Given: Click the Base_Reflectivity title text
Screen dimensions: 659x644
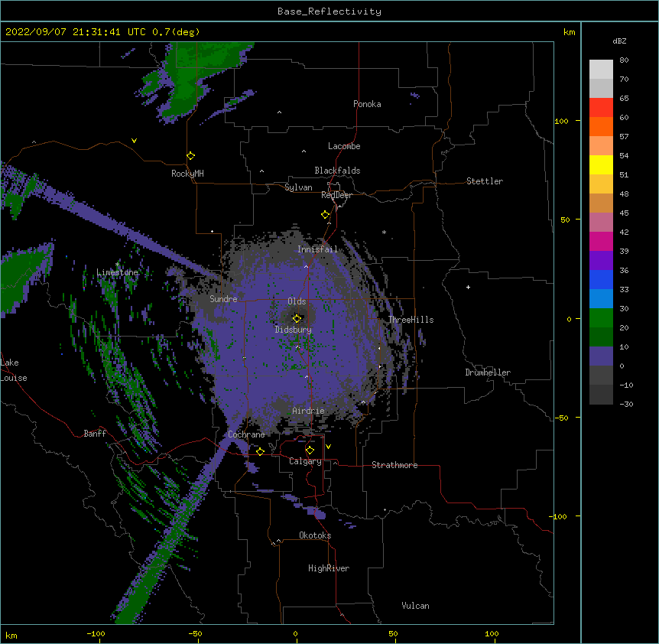Looking at the screenshot, I should tap(329, 11).
